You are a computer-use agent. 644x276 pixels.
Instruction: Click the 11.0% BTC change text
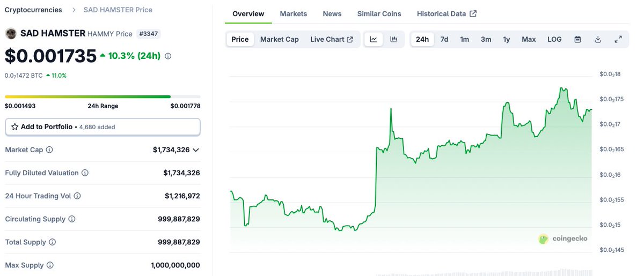click(59, 76)
